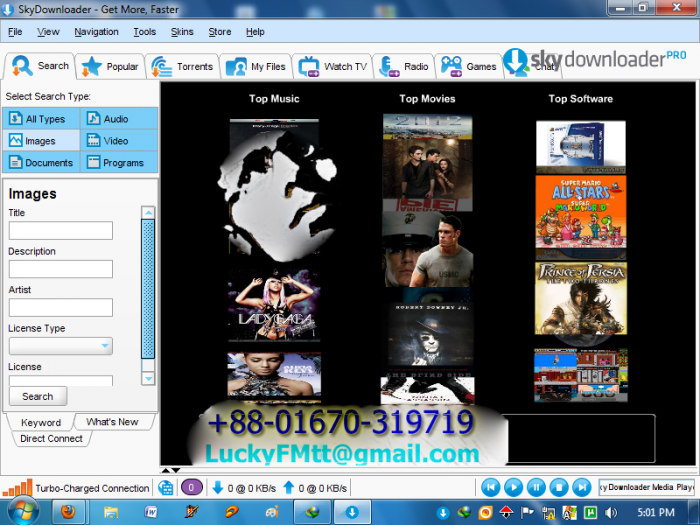Select Audio search type

(119, 119)
